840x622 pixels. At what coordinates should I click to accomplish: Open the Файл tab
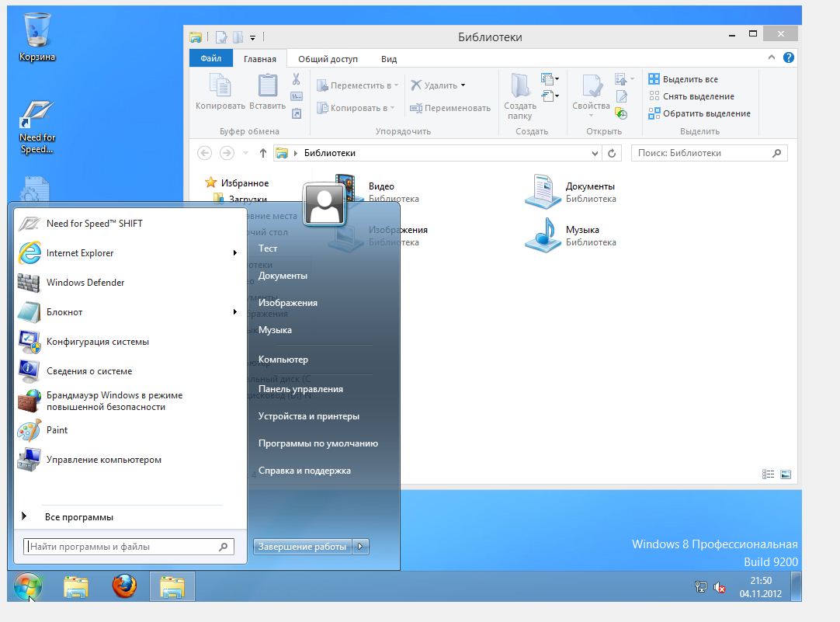(x=211, y=58)
